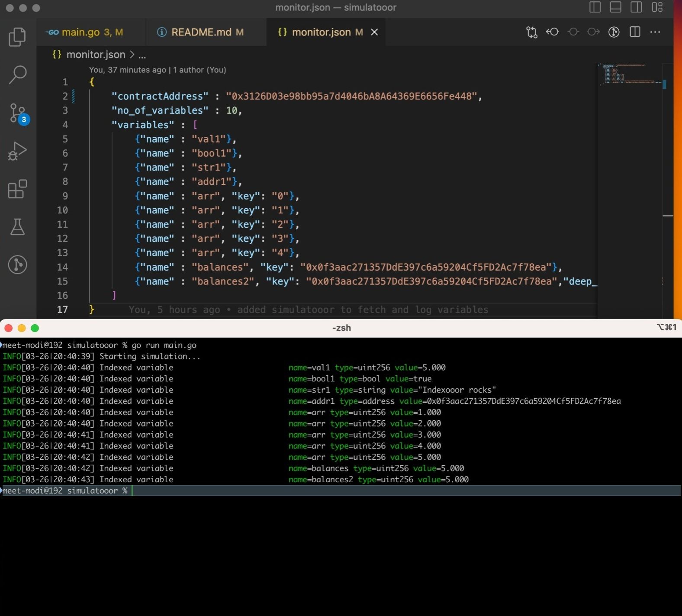The width and height of the screenshot is (682, 616).
Task: Click the middle commit revision icon
Action: [x=573, y=32]
